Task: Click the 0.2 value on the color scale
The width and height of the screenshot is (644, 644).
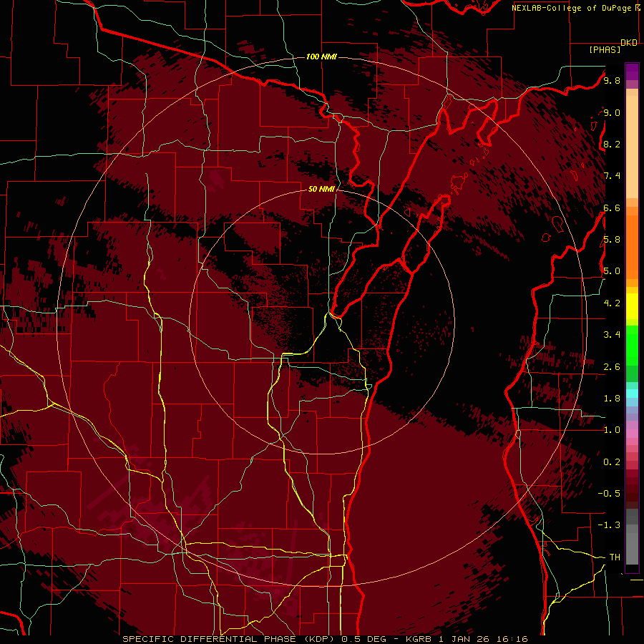Action: pos(613,462)
